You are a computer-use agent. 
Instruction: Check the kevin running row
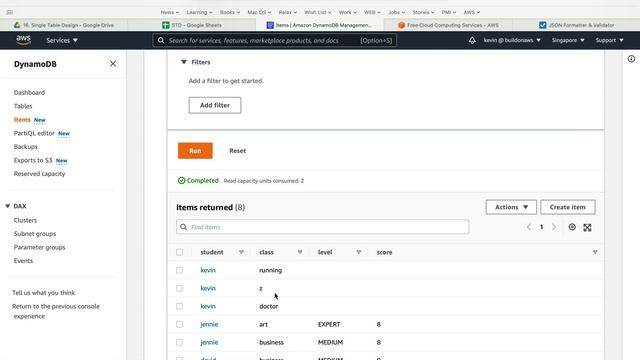[180, 270]
